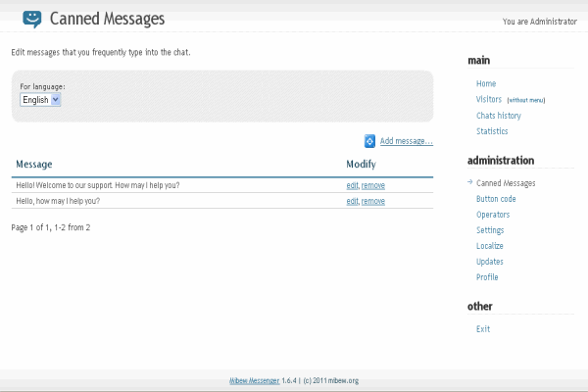This screenshot has width=588, height=392.
Task: Open the For language English dropdown
Action: point(40,100)
